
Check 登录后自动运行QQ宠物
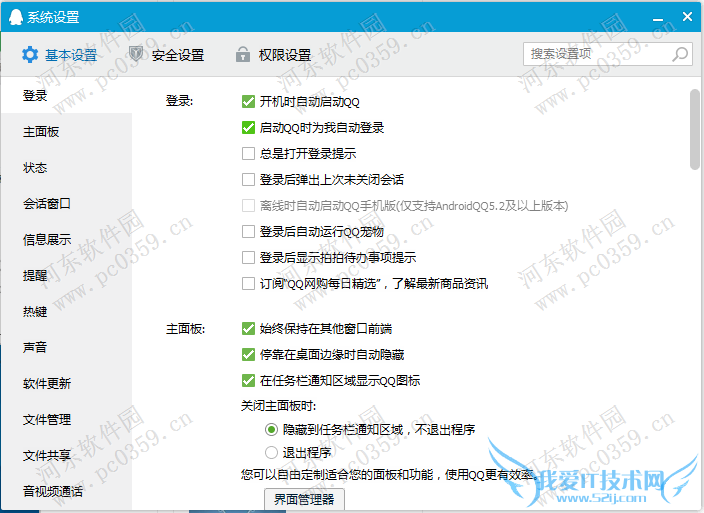pyautogui.click(x=248, y=232)
